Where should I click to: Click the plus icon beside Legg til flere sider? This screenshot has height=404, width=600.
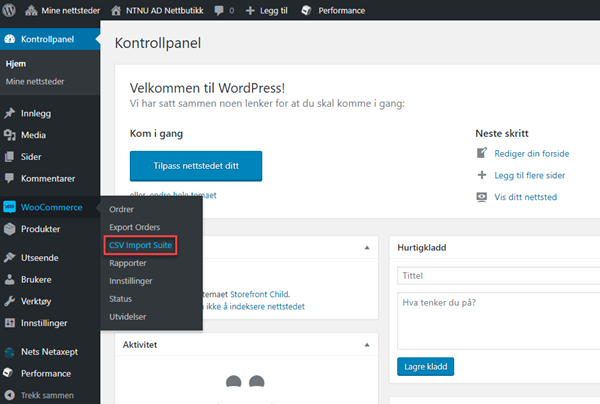(482, 175)
